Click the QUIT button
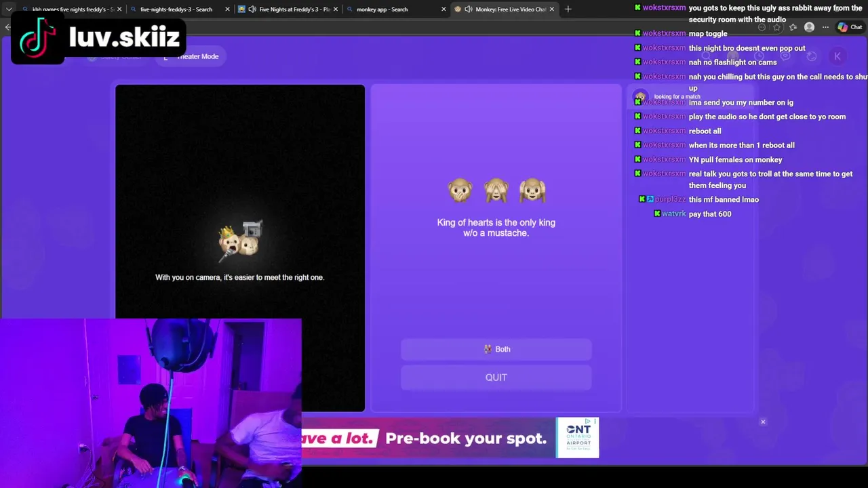The image size is (868, 488). 496,378
